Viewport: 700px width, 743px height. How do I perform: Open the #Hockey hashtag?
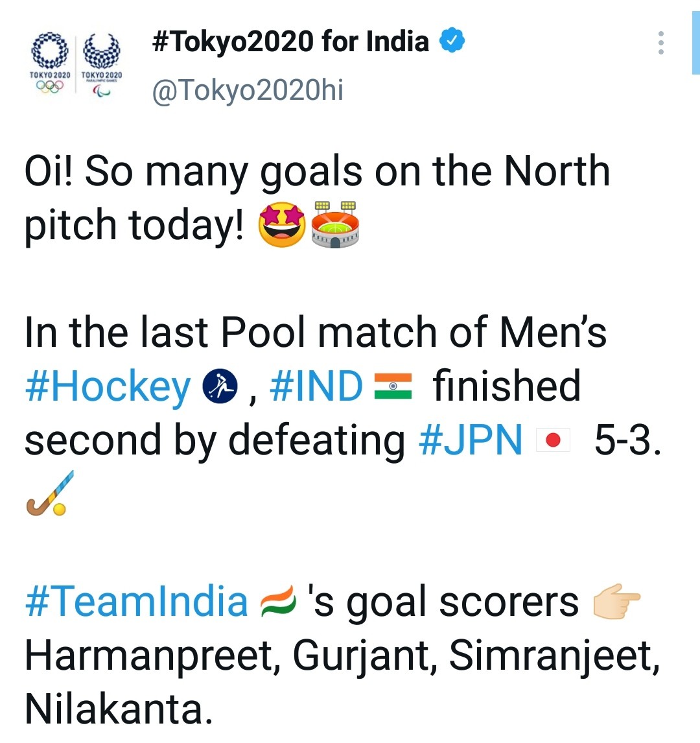tap(108, 387)
